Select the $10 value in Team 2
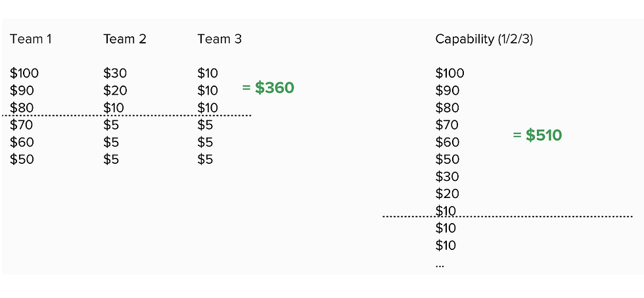This screenshot has width=644, height=298. 115,108
